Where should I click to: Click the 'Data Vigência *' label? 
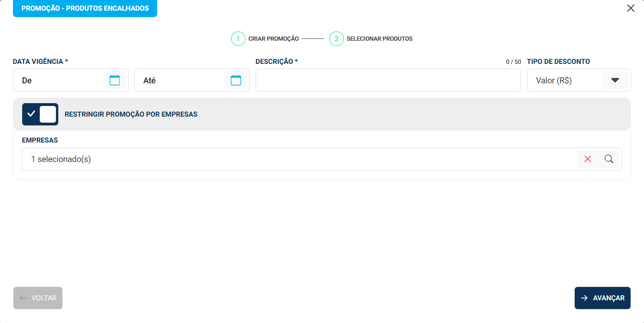click(x=41, y=62)
